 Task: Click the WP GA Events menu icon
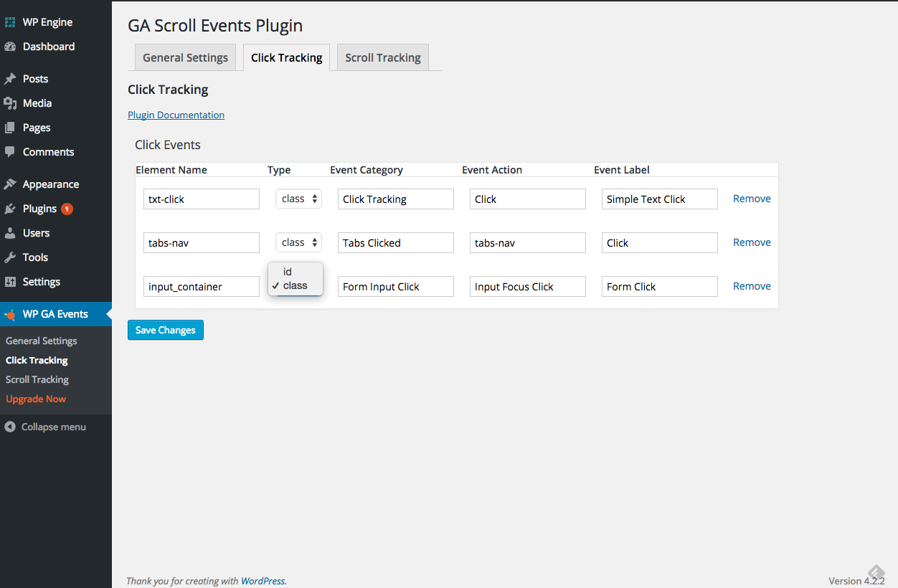coord(10,314)
